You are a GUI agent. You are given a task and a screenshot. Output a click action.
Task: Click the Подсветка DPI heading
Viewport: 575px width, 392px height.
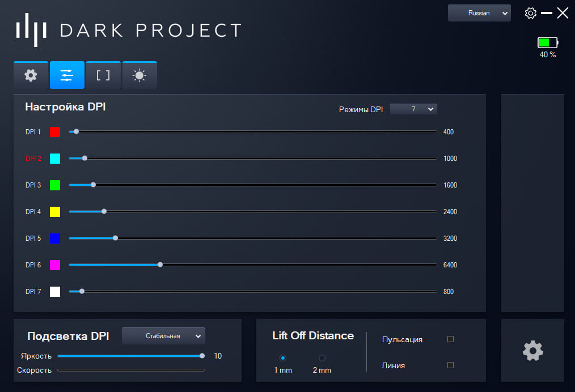[68, 336]
